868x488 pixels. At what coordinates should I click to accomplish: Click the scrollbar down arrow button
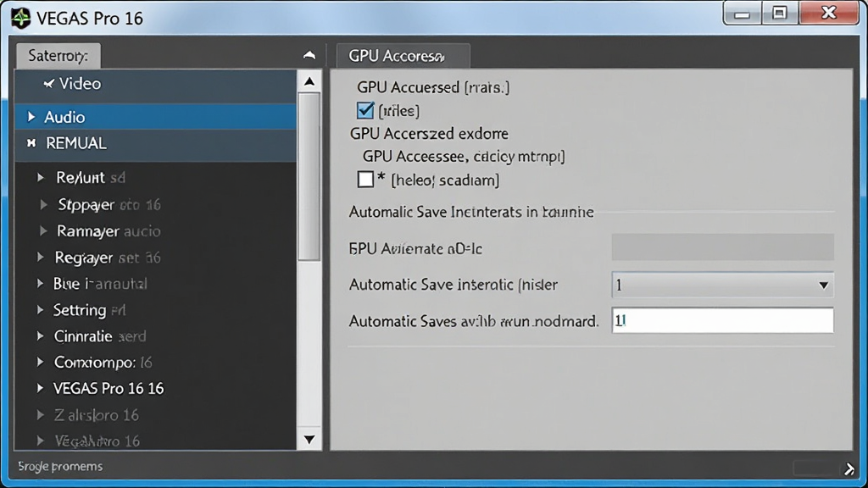[x=309, y=440]
